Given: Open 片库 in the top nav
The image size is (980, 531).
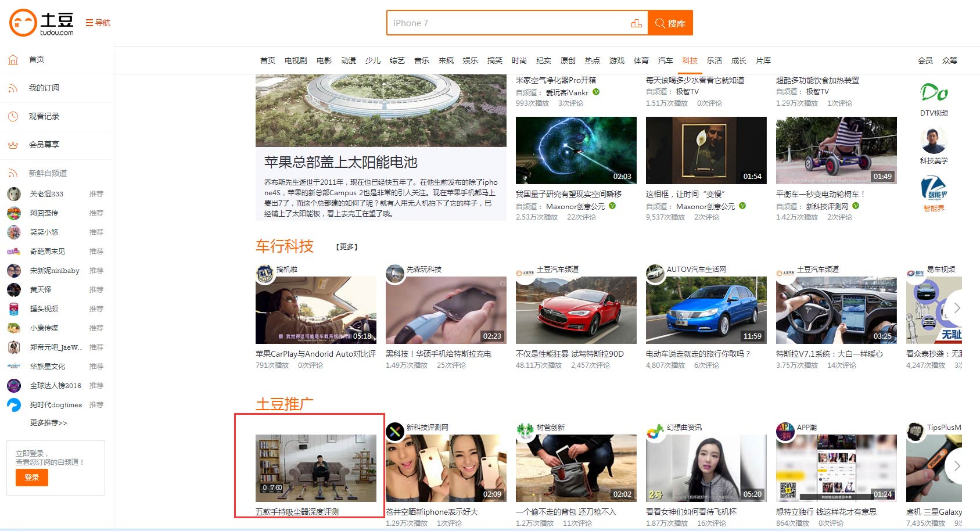Looking at the screenshot, I should pos(763,60).
